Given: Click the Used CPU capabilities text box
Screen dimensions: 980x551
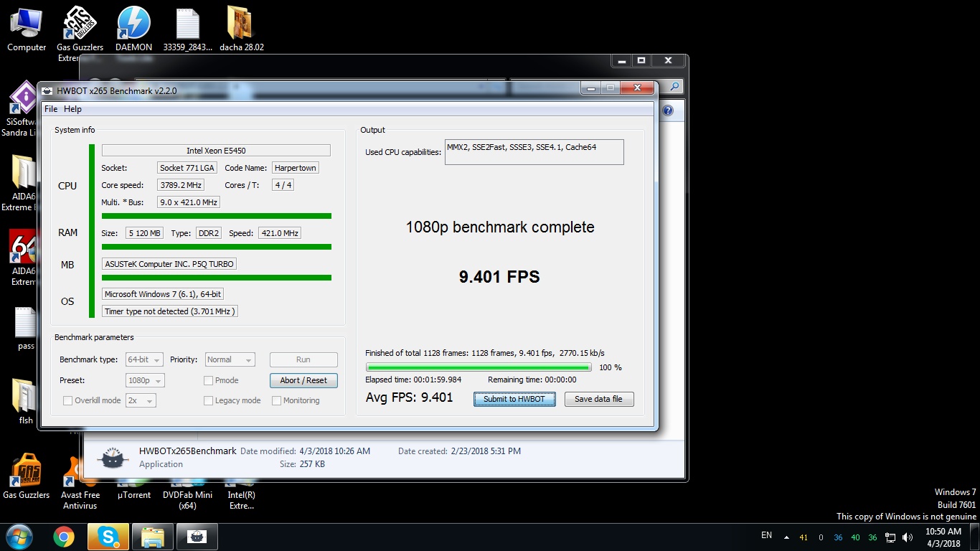Looking at the screenshot, I should (534, 152).
